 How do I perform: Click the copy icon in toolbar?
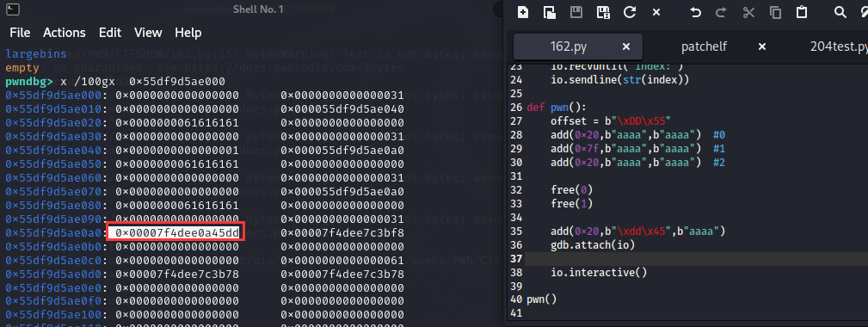(x=776, y=12)
